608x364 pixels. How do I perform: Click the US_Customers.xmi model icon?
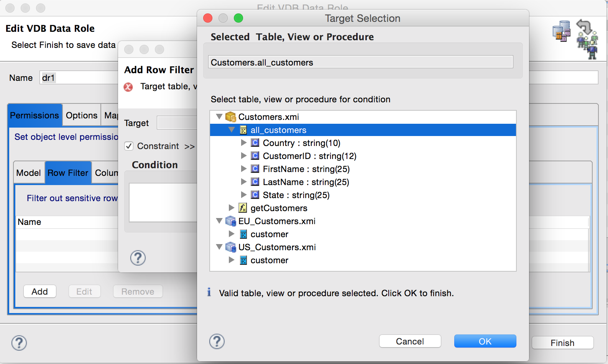click(x=230, y=247)
